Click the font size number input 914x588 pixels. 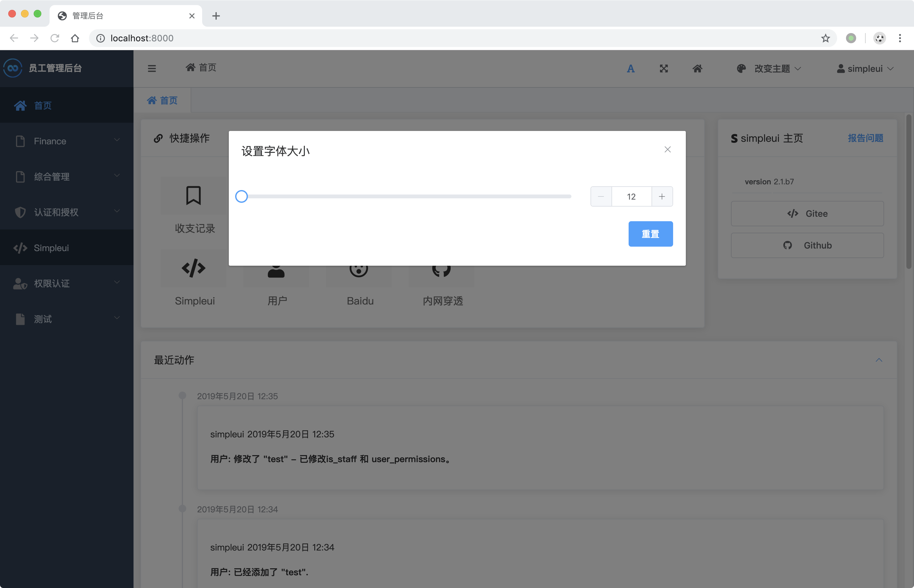pyautogui.click(x=631, y=197)
